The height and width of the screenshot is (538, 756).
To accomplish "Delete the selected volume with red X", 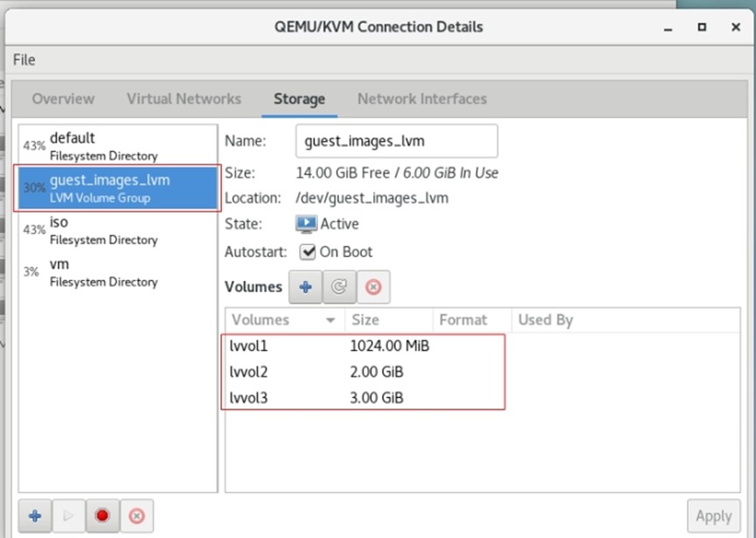I will click(x=373, y=287).
